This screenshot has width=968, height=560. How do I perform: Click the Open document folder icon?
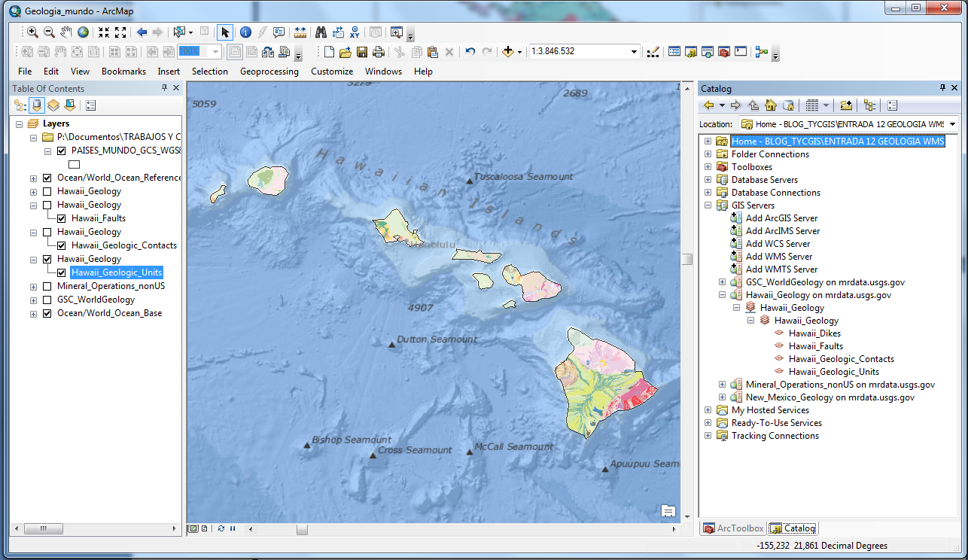coord(345,52)
